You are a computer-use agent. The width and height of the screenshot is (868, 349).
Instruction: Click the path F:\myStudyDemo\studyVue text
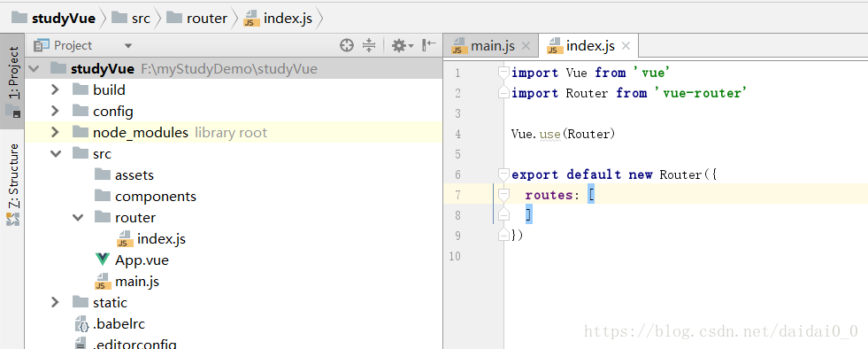229,69
